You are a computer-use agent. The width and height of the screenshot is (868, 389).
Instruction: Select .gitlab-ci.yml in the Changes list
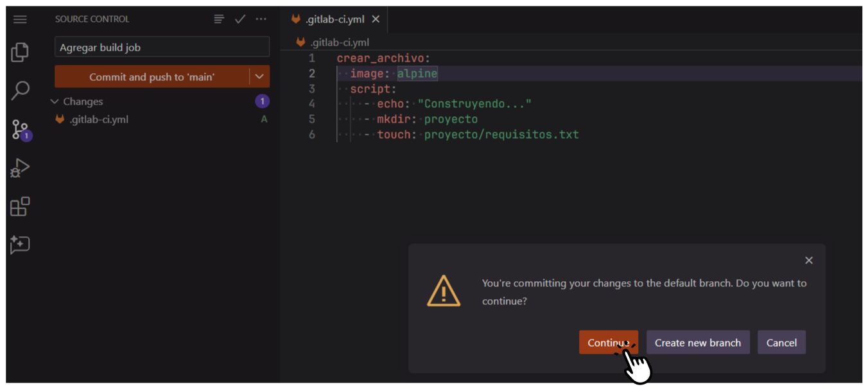click(99, 119)
